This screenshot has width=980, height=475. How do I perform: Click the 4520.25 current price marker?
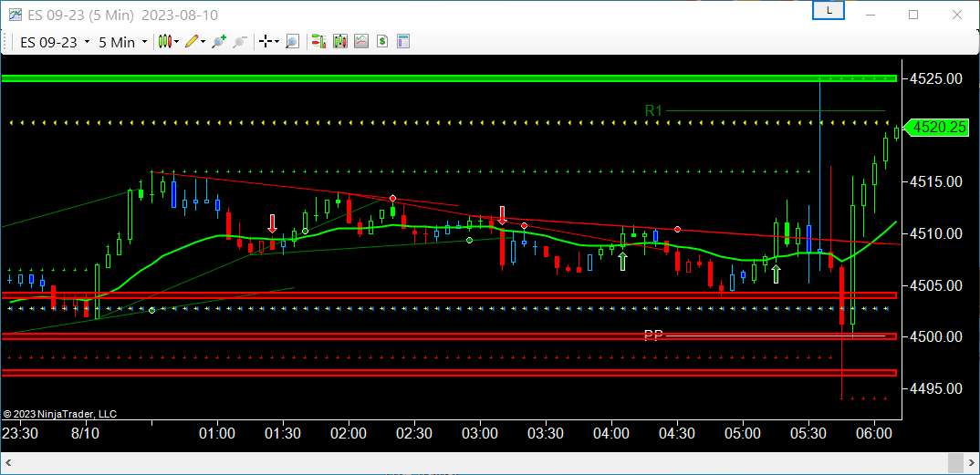937,128
